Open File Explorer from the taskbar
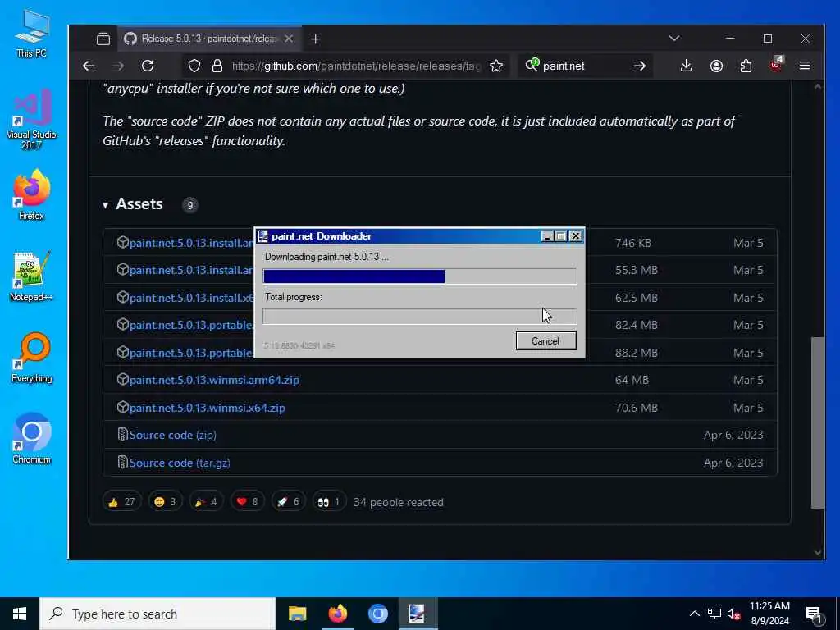This screenshot has height=630, width=840. [297, 614]
